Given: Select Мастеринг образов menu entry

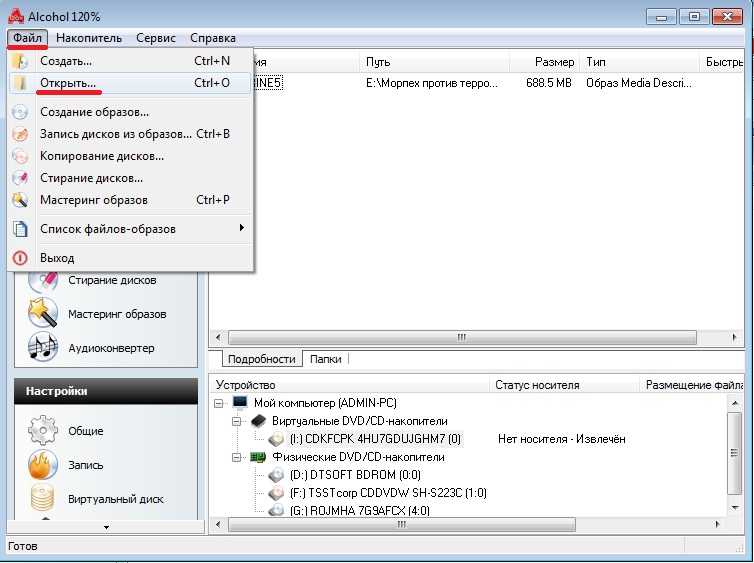Looking at the screenshot, I should click(x=130, y=200).
